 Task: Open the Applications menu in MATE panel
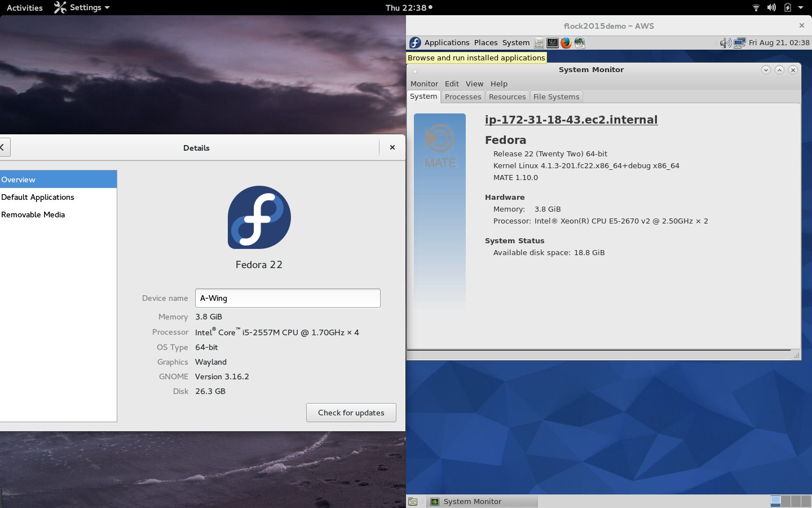pos(447,43)
